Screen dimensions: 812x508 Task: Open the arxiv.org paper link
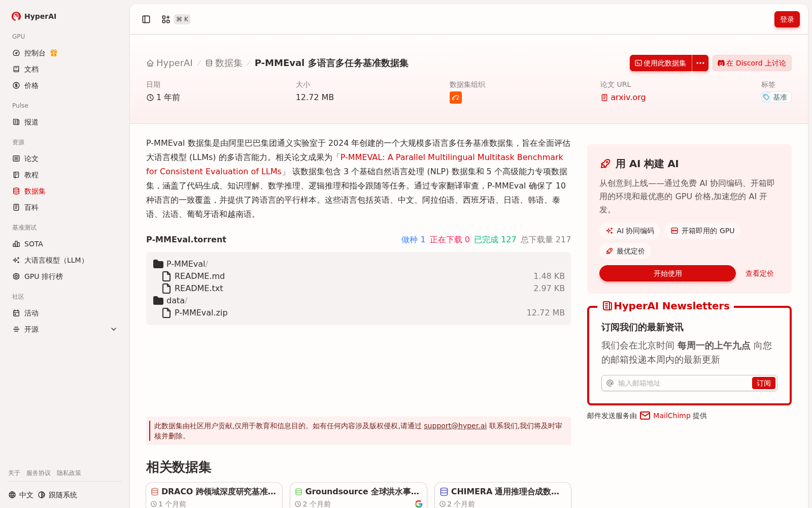tap(623, 98)
